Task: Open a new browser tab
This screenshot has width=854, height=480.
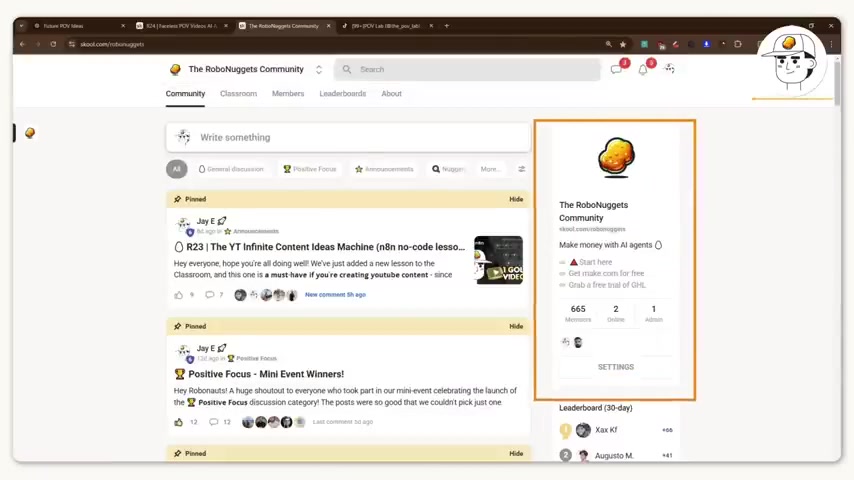Action: coord(447,26)
